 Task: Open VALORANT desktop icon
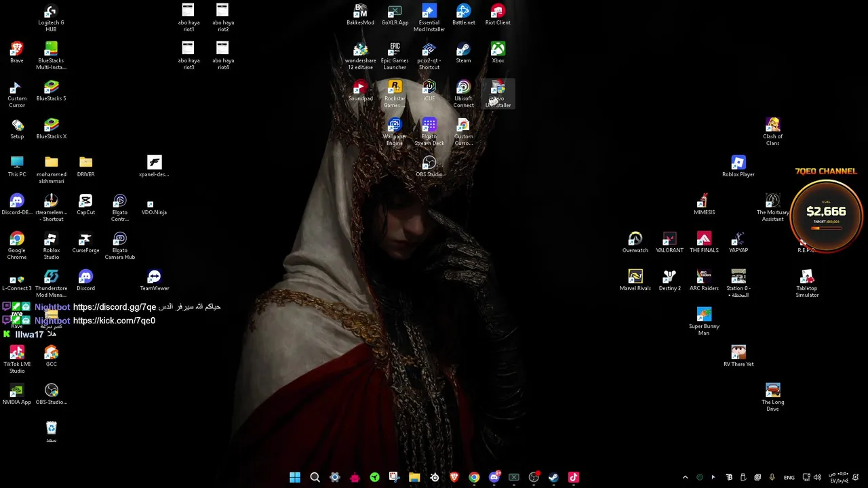click(669, 243)
